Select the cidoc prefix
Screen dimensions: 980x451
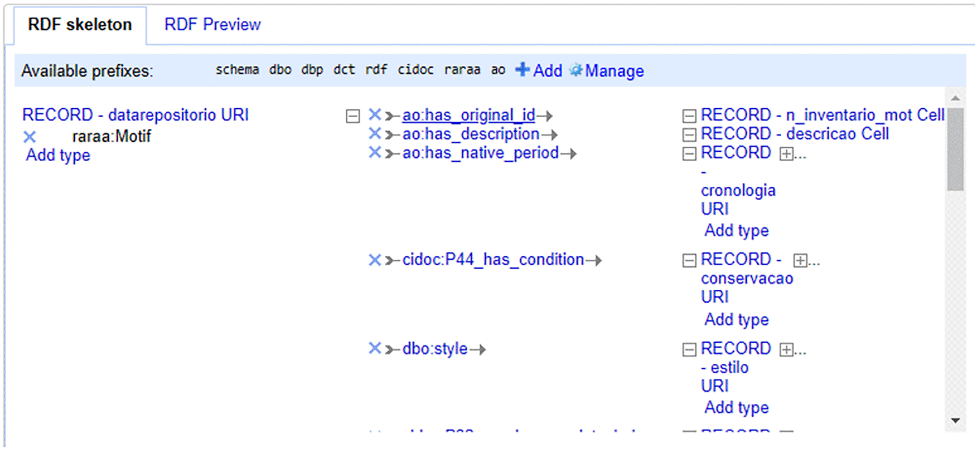tap(416, 70)
